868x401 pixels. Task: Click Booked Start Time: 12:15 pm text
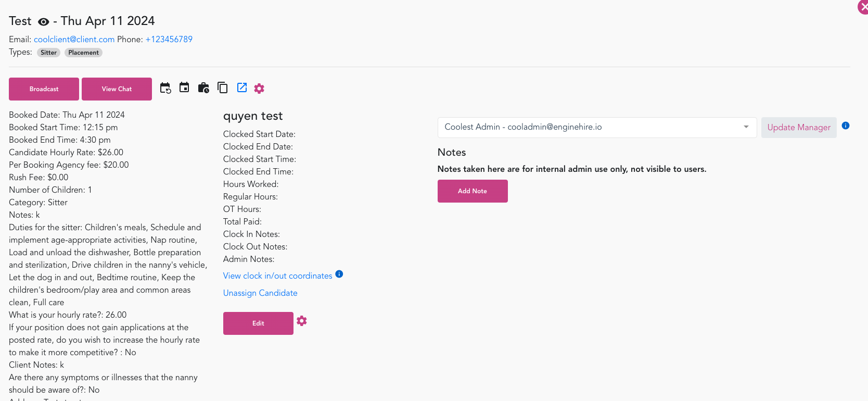pyautogui.click(x=63, y=128)
